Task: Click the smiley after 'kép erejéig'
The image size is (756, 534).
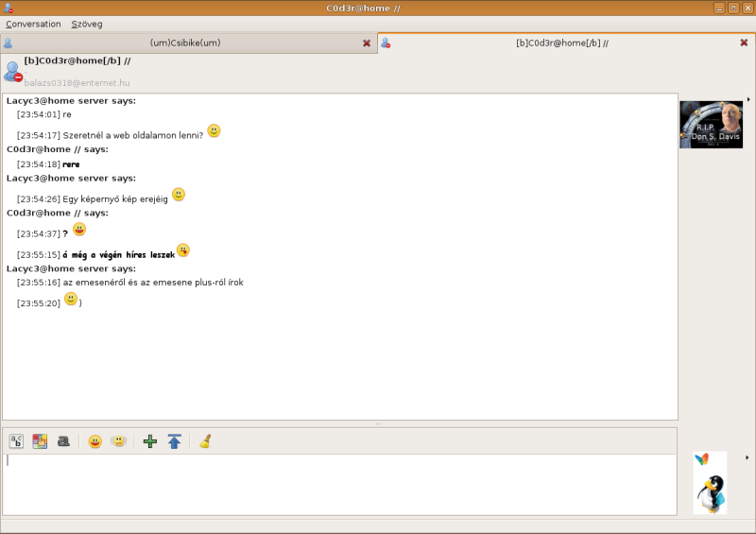Action: 179,195
